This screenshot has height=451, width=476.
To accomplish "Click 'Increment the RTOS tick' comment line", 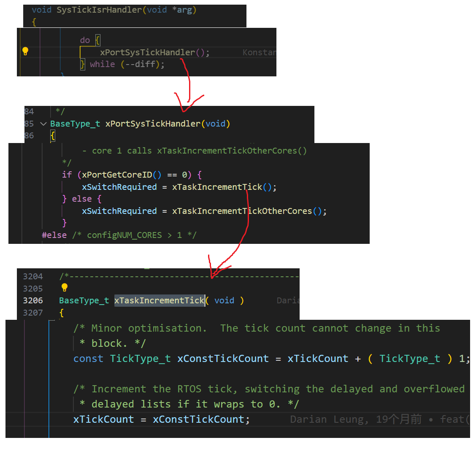I will coord(269,389).
